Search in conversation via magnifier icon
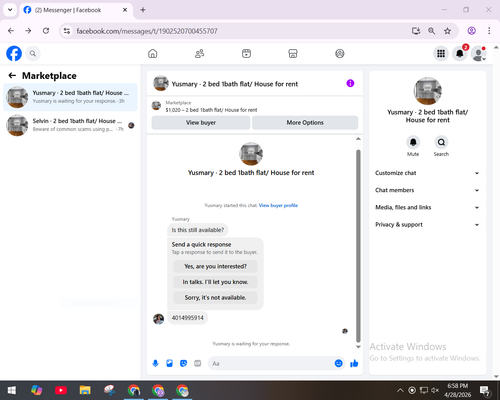500x400 pixels. [x=441, y=142]
